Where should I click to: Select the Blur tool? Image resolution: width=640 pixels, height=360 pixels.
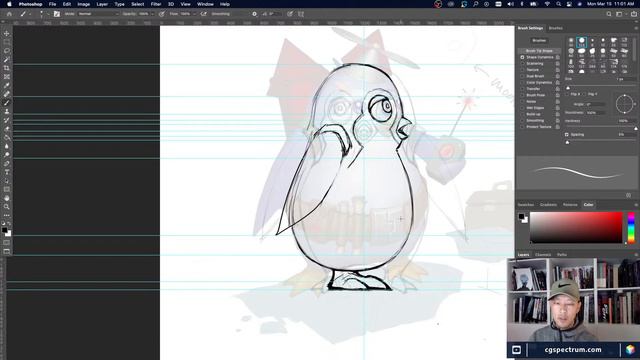(x=7, y=146)
